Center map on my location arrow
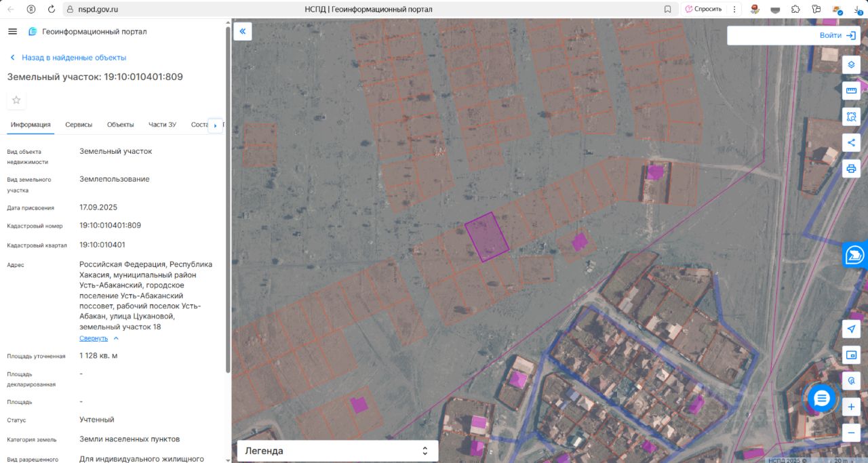The width and height of the screenshot is (868, 463). pyautogui.click(x=852, y=329)
